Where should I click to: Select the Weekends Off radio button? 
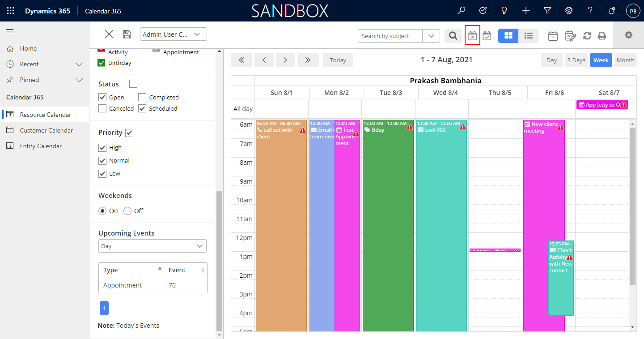(127, 211)
